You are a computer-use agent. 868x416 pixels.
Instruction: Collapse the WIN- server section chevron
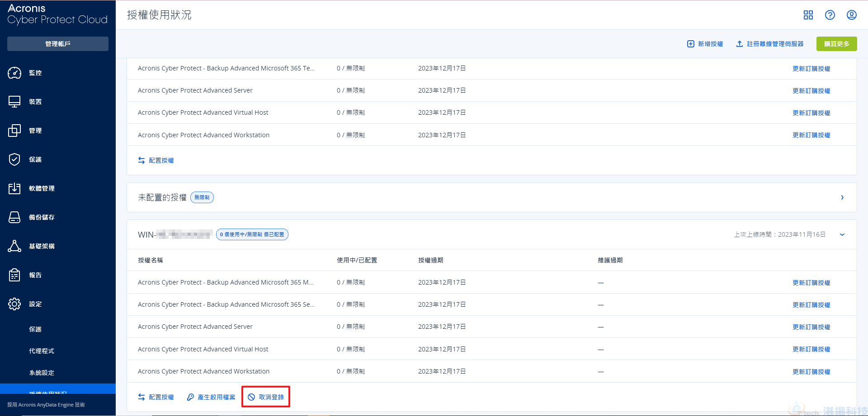[x=842, y=234]
